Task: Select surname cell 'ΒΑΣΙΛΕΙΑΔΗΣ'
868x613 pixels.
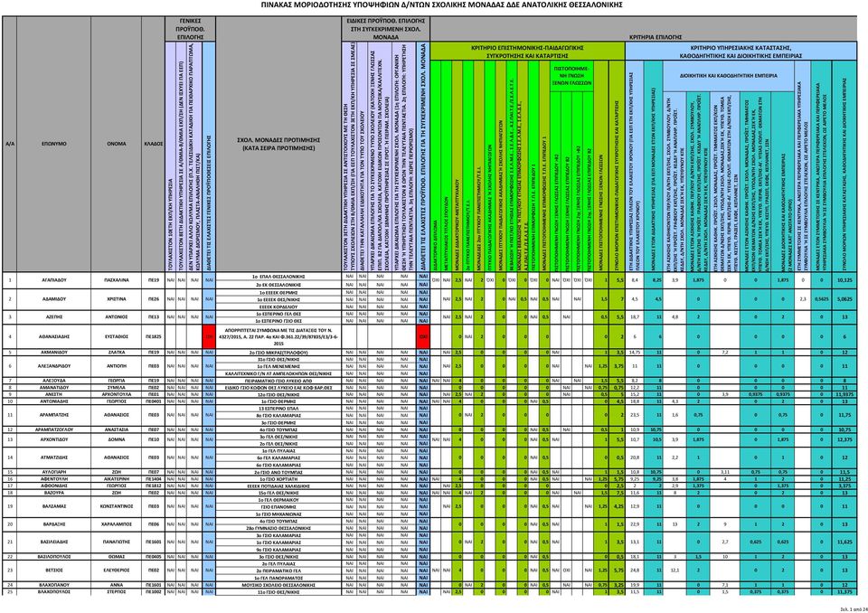Action: tap(53, 542)
